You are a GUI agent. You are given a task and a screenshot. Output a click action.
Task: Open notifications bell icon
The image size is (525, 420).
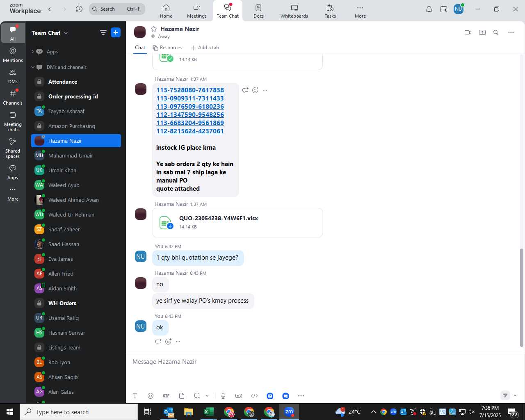coord(429,9)
